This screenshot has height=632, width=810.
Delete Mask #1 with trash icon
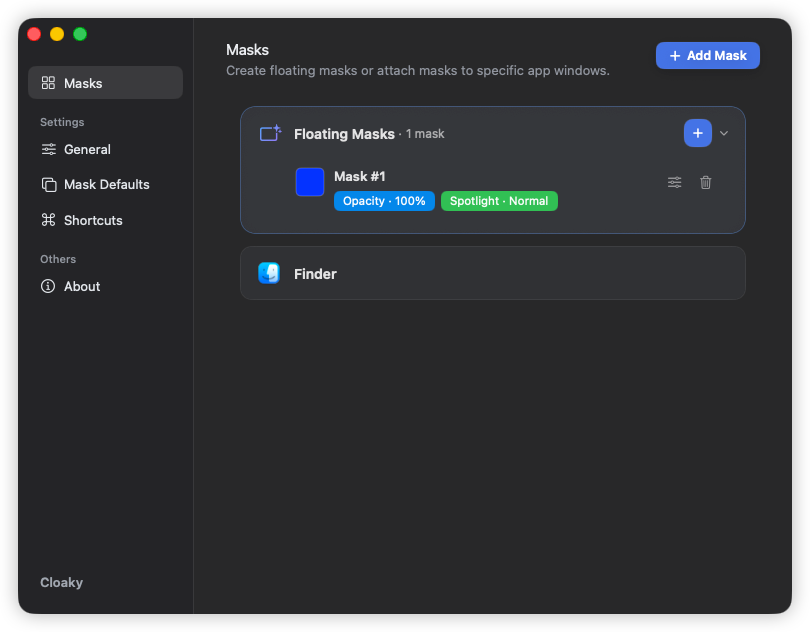tap(706, 182)
